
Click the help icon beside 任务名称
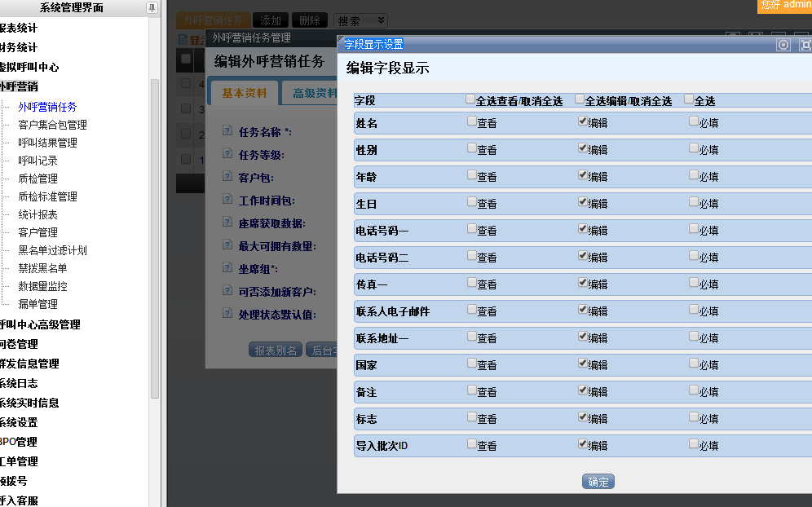coord(227,131)
